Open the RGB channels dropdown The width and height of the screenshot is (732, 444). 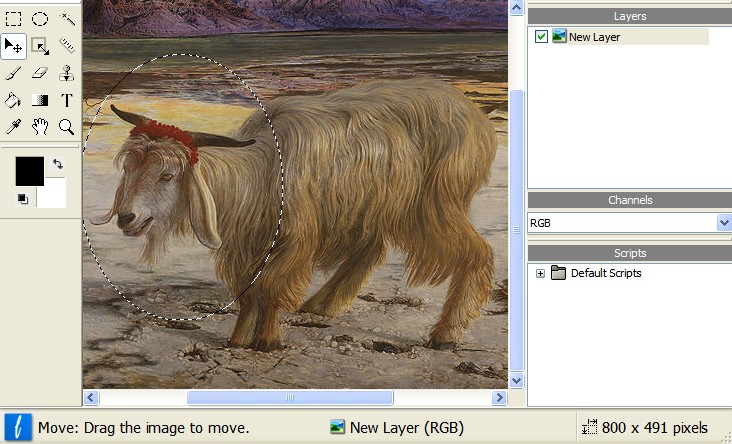pyautogui.click(x=724, y=223)
